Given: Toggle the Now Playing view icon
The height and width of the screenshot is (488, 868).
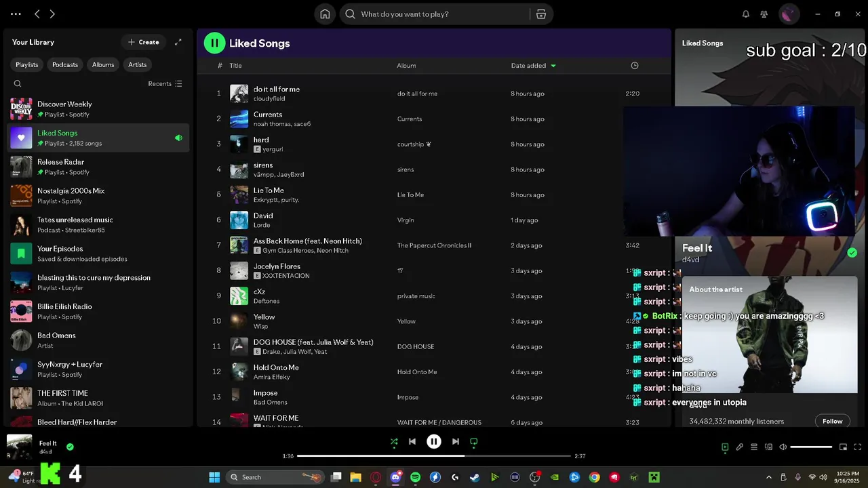Looking at the screenshot, I should pyautogui.click(x=725, y=447).
